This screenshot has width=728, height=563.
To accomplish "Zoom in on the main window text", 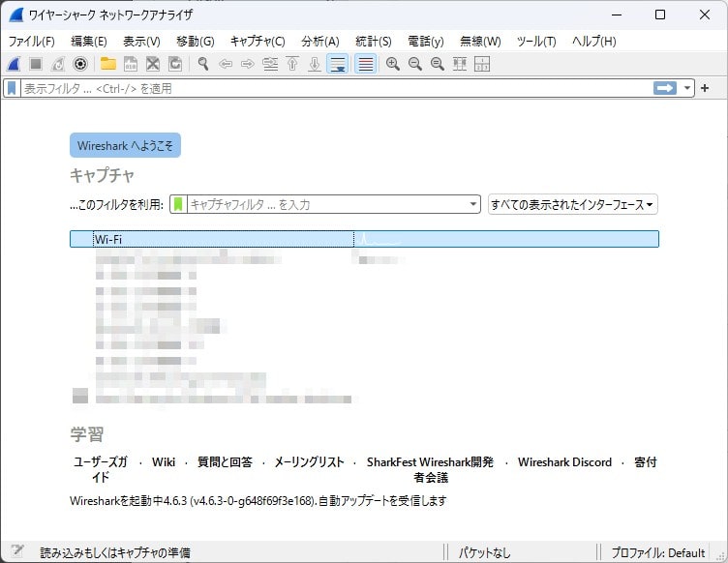I will 393,64.
